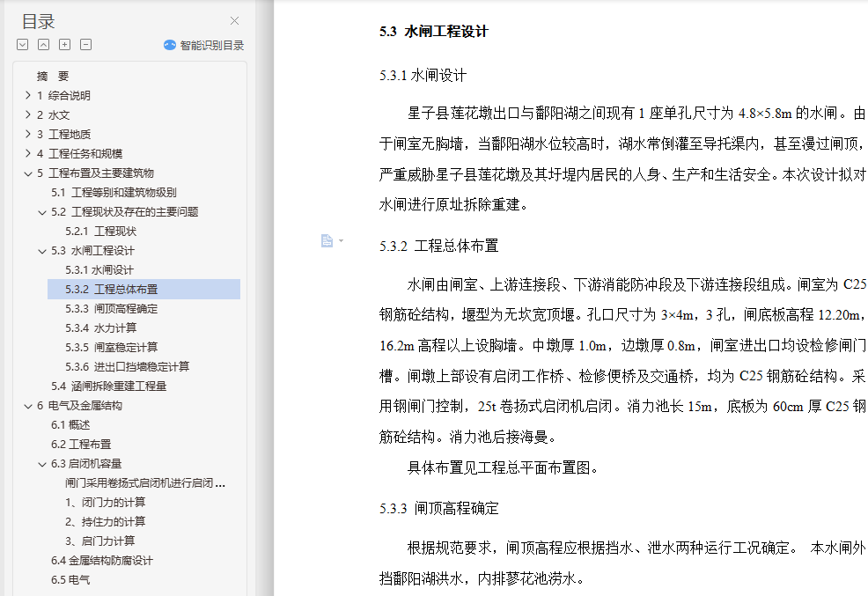Select highlighted 5.3.2 工程总体布置 entry
This screenshot has width=868, height=596.
pyautogui.click(x=143, y=290)
